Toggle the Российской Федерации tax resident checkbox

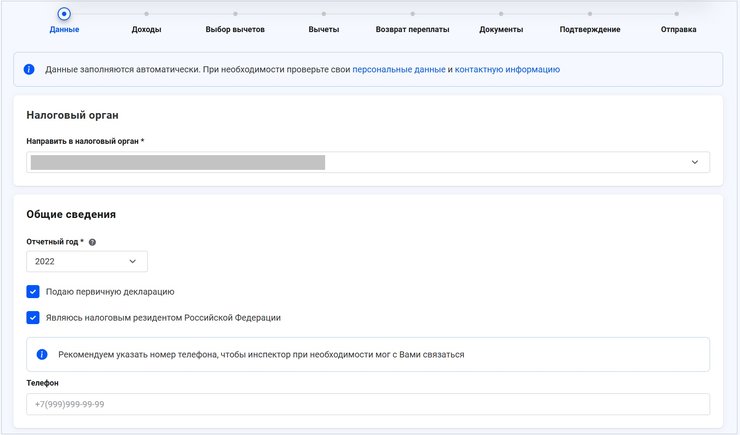point(34,318)
